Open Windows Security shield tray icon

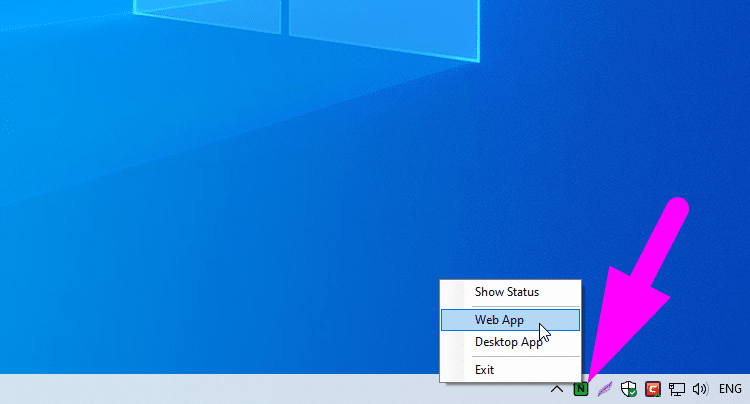click(629, 389)
